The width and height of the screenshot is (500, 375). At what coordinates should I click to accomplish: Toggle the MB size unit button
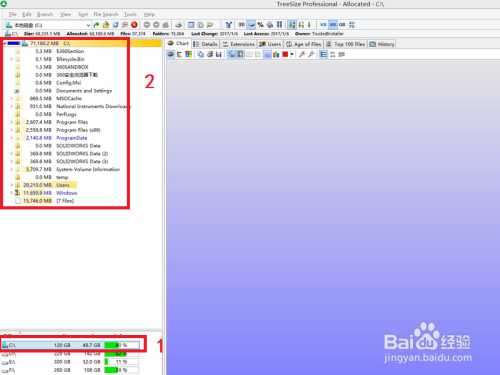pos(333,25)
